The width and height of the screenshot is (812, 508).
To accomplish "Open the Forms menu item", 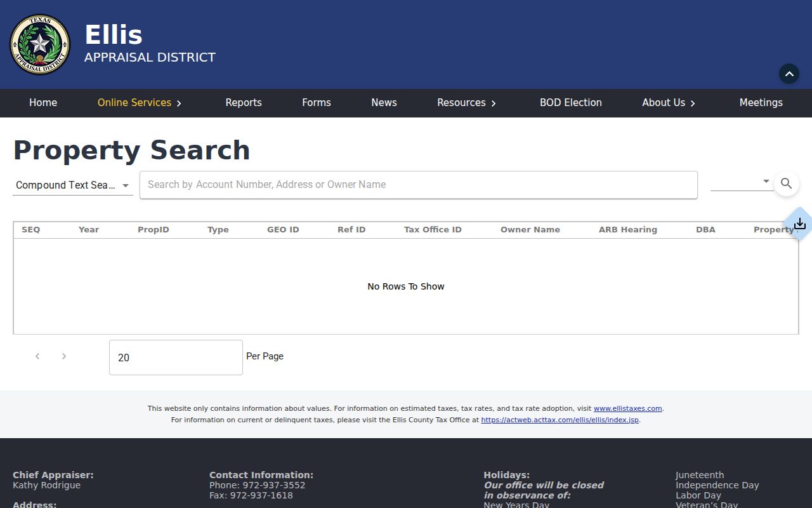I will click(317, 102).
